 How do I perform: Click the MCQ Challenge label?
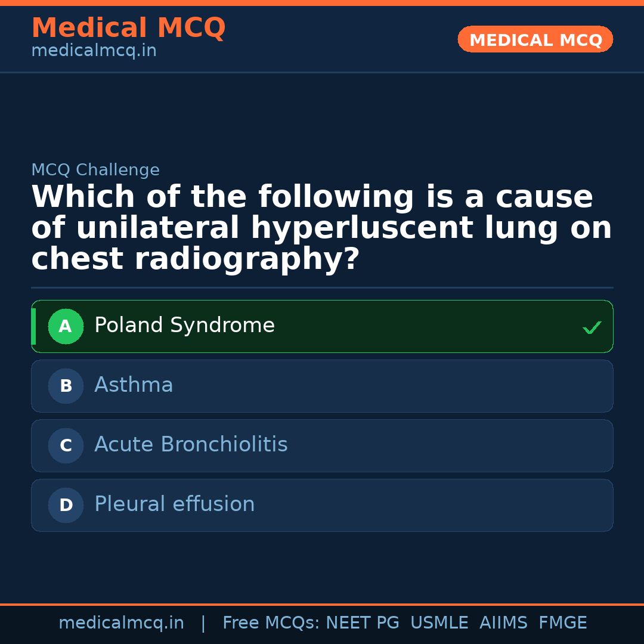click(95, 170)
